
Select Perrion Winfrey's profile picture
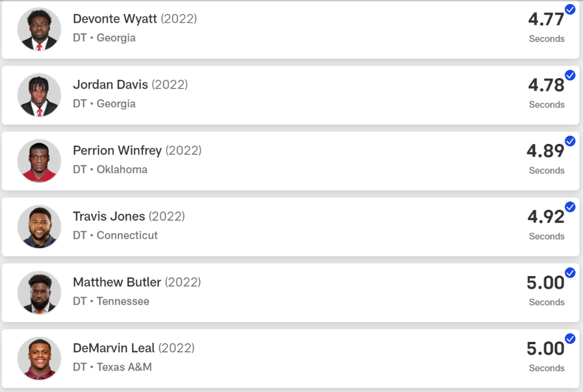coord(39,161)
